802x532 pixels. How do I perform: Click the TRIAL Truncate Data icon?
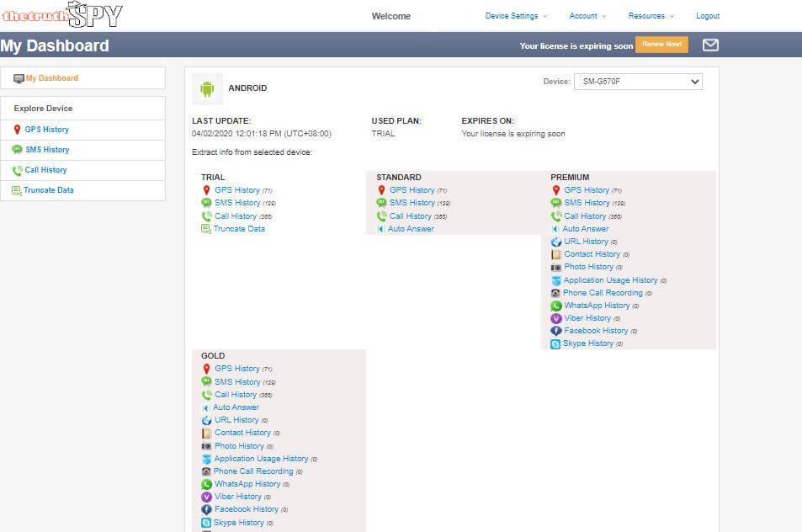(205, 229)
